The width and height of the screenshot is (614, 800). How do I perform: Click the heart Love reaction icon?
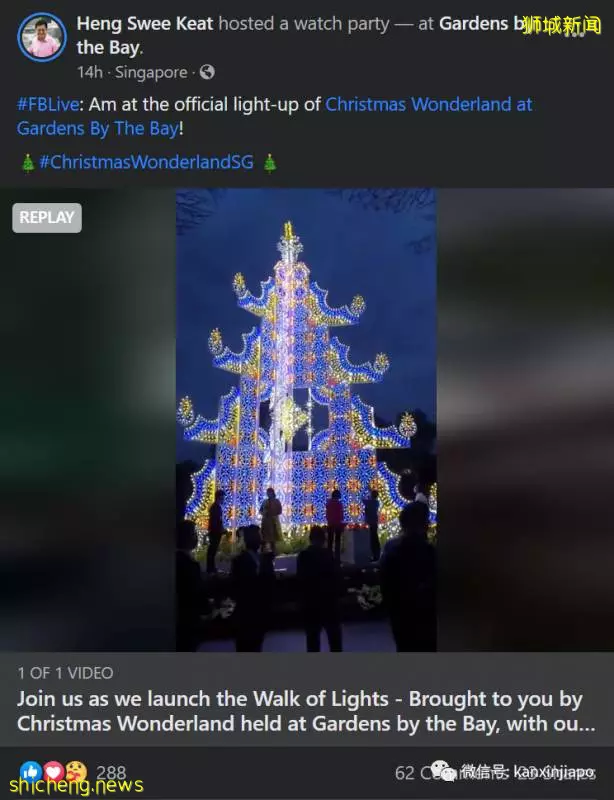coord(54,771)
